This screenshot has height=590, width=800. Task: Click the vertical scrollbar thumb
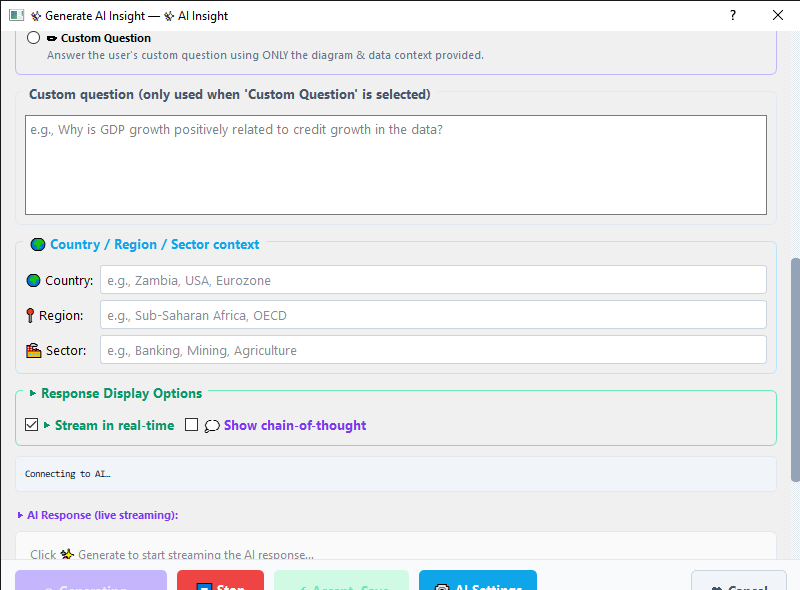795,370
